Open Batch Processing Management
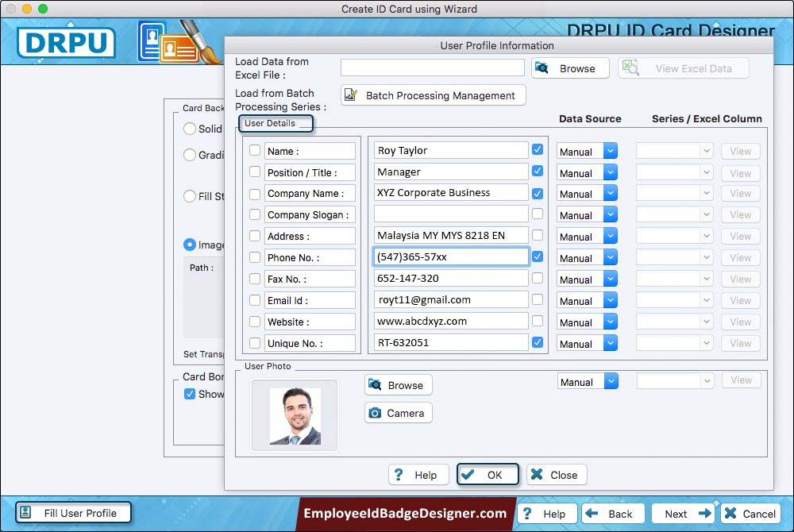 [433, 95]
